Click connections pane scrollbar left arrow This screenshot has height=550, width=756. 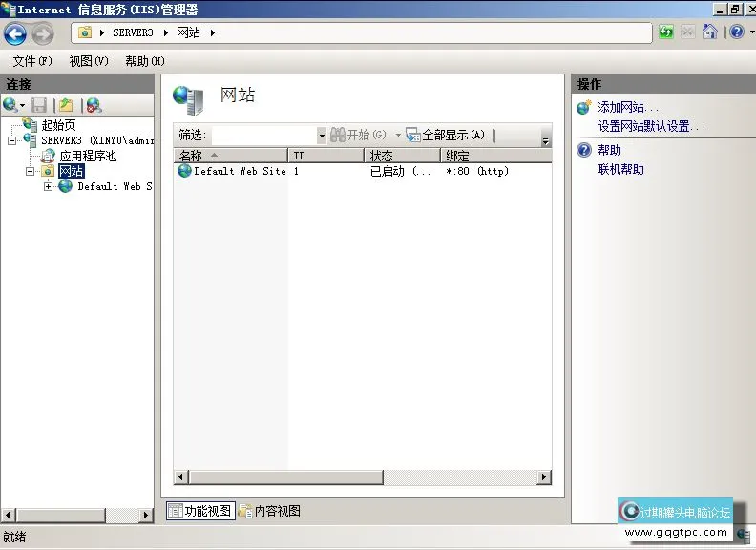click(8, 516)
